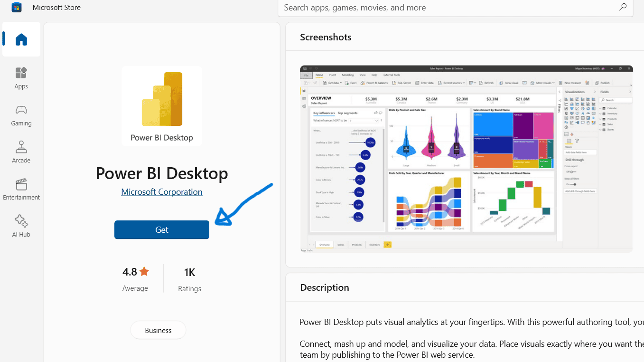Open the Gaming section in sidebar
The width and height of the screenshot is (644, 362).
[x=21, y=115]
